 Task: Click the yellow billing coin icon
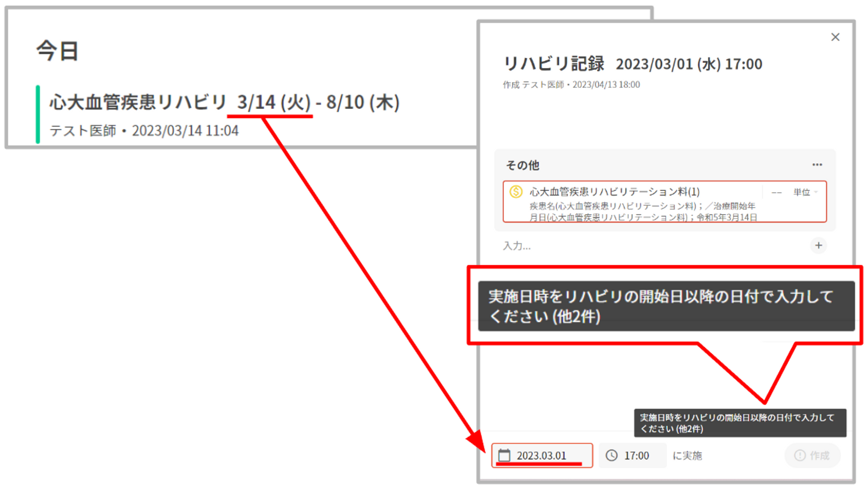pos(516,192)
